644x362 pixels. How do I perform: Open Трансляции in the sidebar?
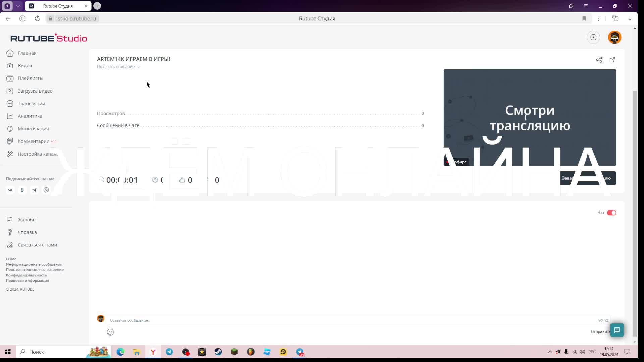click(x=31, y=104)
